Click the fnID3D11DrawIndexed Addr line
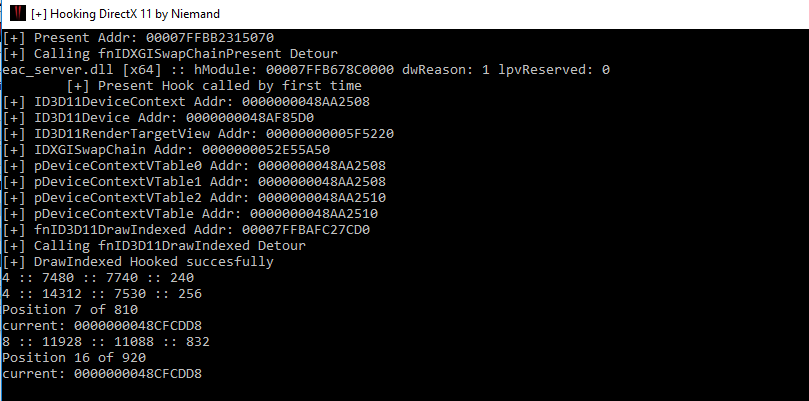This screenshot has height=401, width=809. (186, 230)
